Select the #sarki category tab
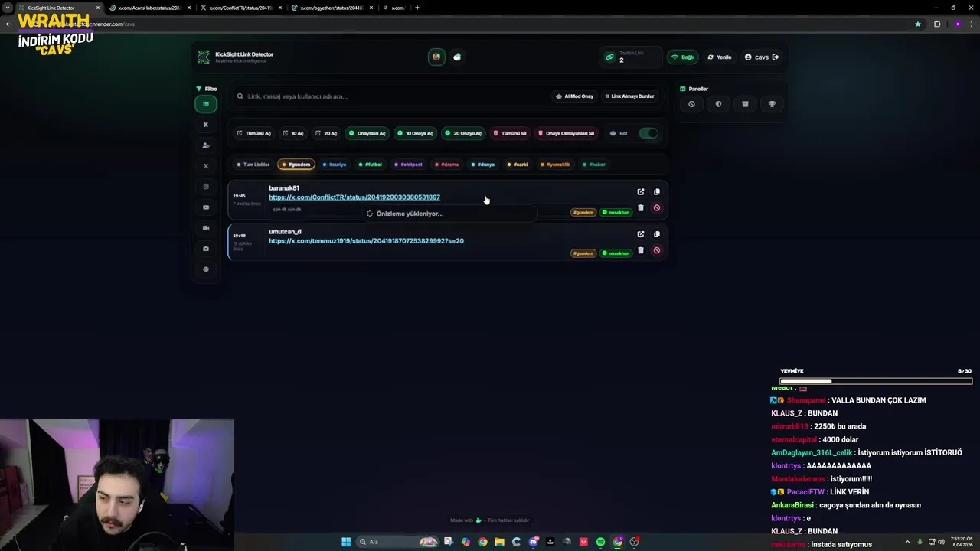This screenshot has width=980, height=551. tap(518, 165)
